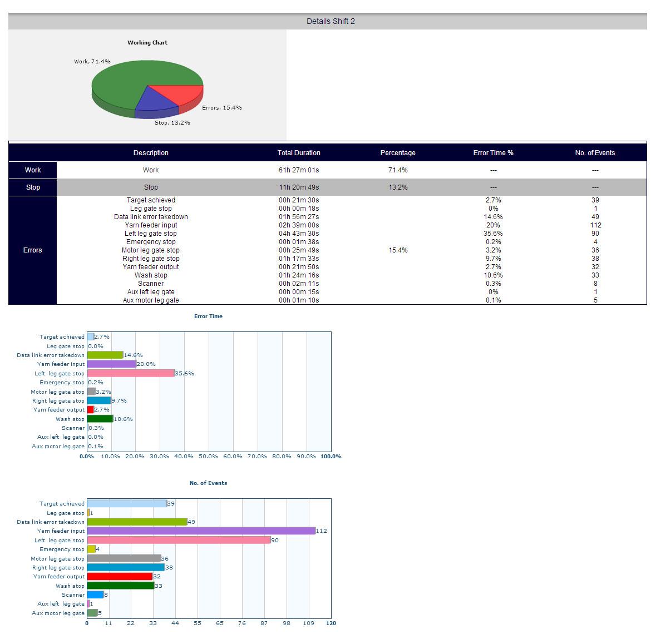The image size is (656, 644).
Task: Click the No. of Events table column header
Action: [x=595, y=153]
